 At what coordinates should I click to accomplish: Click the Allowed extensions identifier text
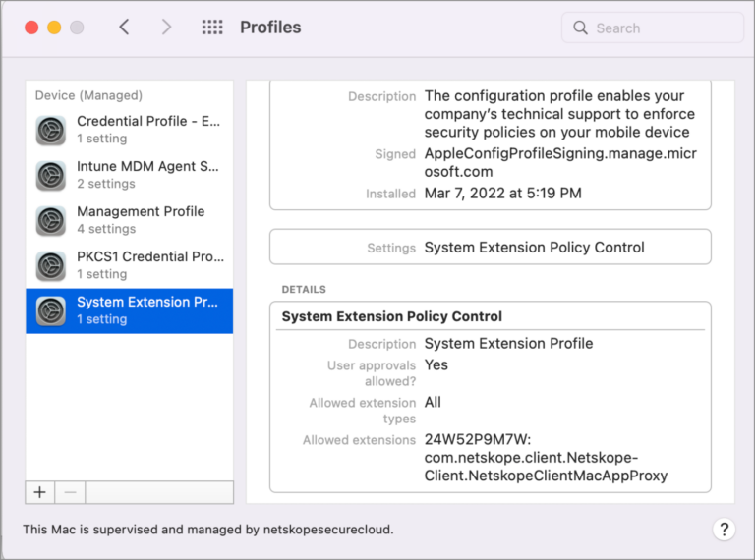[546, 458]
